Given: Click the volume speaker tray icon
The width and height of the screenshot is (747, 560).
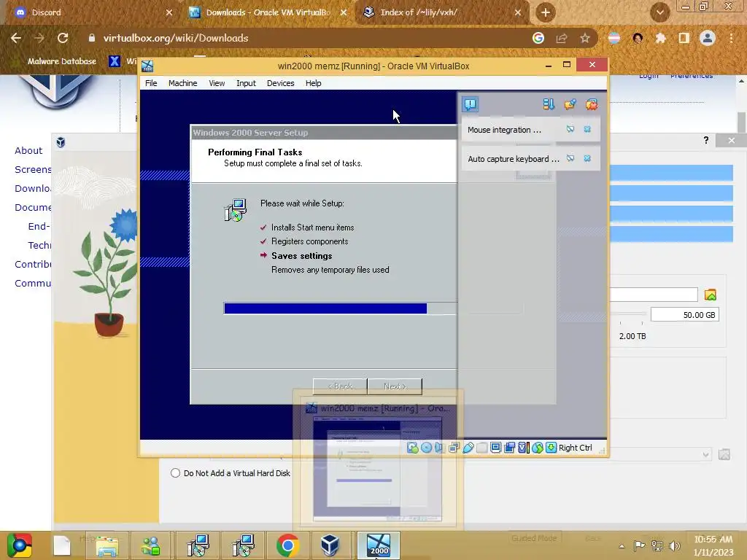Looking at the screenshot, I should pos(675,545).
